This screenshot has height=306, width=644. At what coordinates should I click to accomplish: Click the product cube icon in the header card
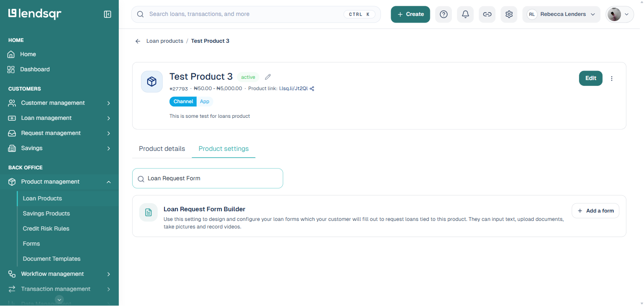[x=152, y=82]
